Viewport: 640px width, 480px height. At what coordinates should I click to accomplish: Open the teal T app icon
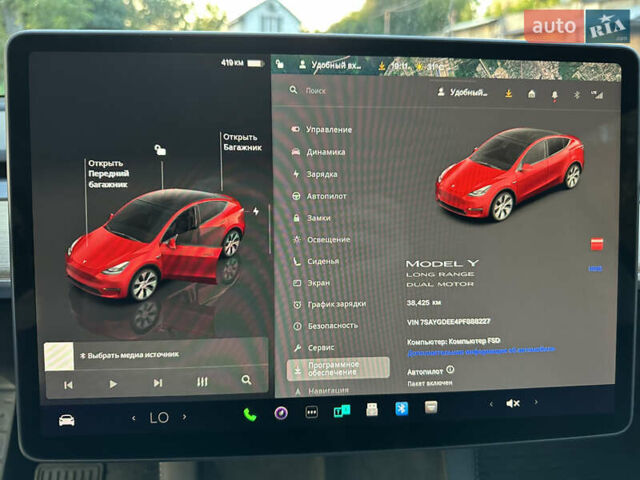pyautogui.click(x=342, y=411)
